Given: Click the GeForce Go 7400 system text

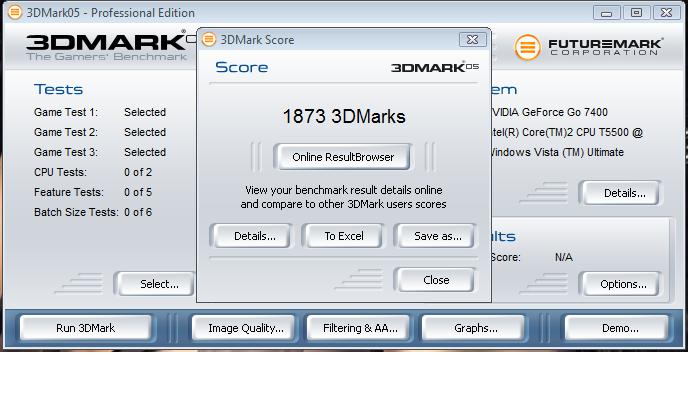Looking at the screenshot, I should 549,112.
